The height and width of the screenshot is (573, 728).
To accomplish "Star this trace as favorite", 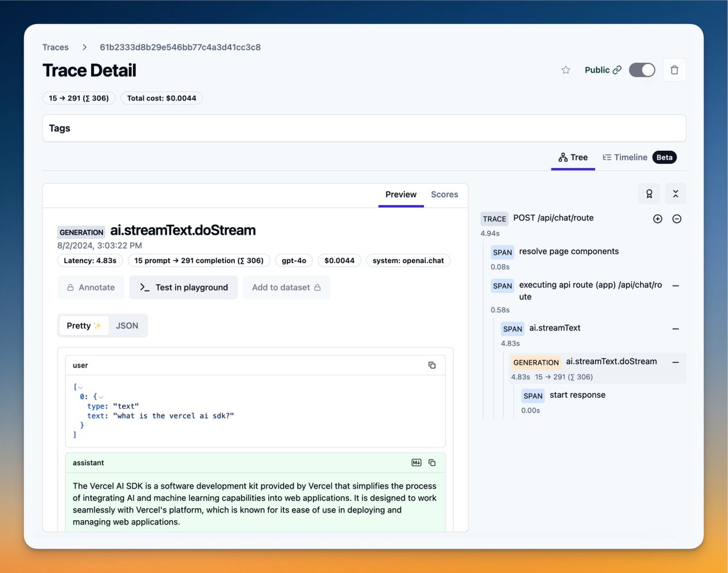I will [x=565, y=70].
